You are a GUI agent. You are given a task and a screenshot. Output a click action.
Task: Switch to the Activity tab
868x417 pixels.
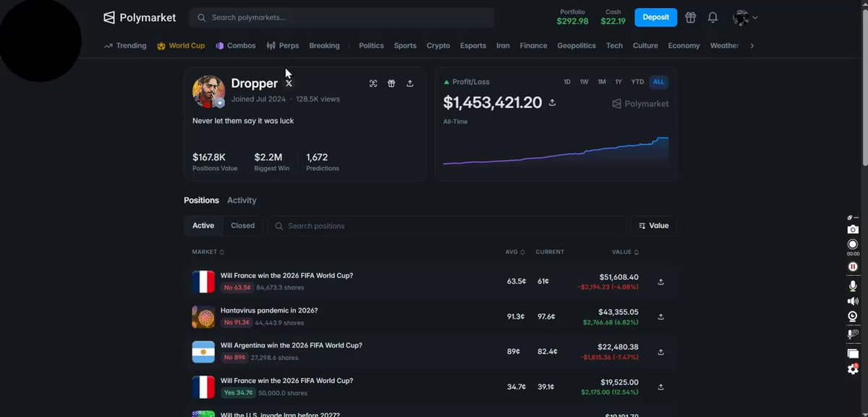(242, 201)
